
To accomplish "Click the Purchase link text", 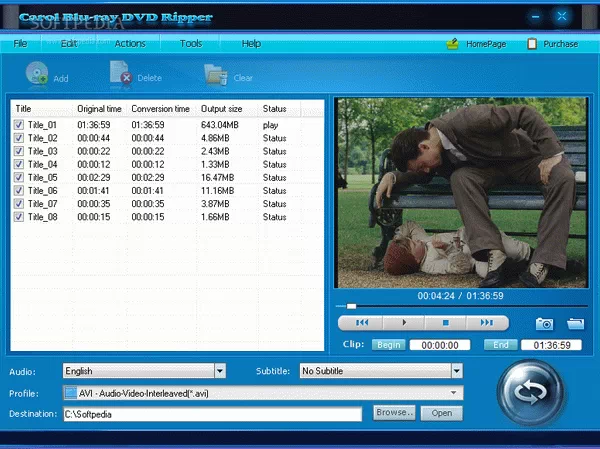I will click(x=561, y=44).
